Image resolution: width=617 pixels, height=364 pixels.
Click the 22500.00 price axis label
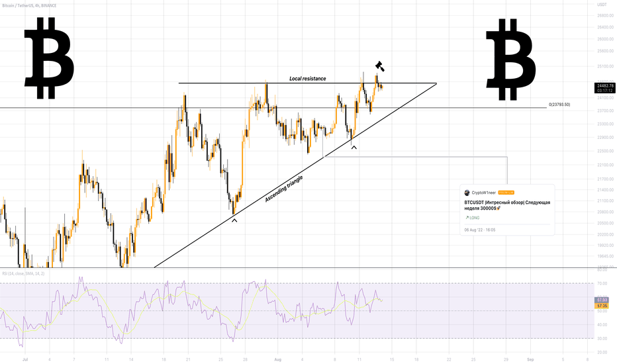605,151
